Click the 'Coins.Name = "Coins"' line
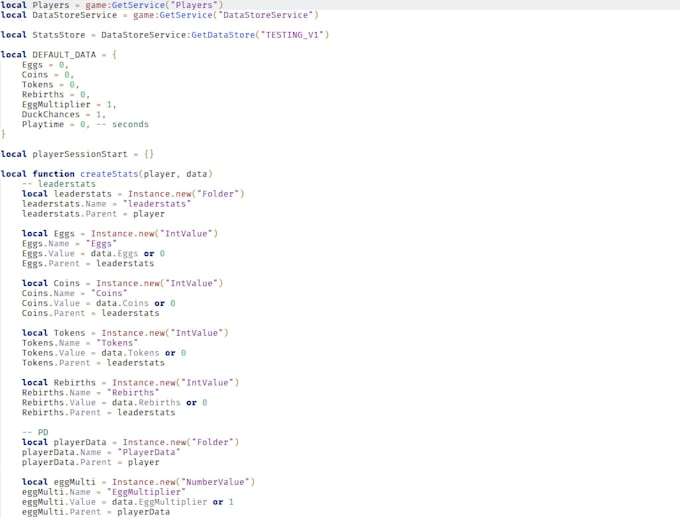 (x=75, y=293)
